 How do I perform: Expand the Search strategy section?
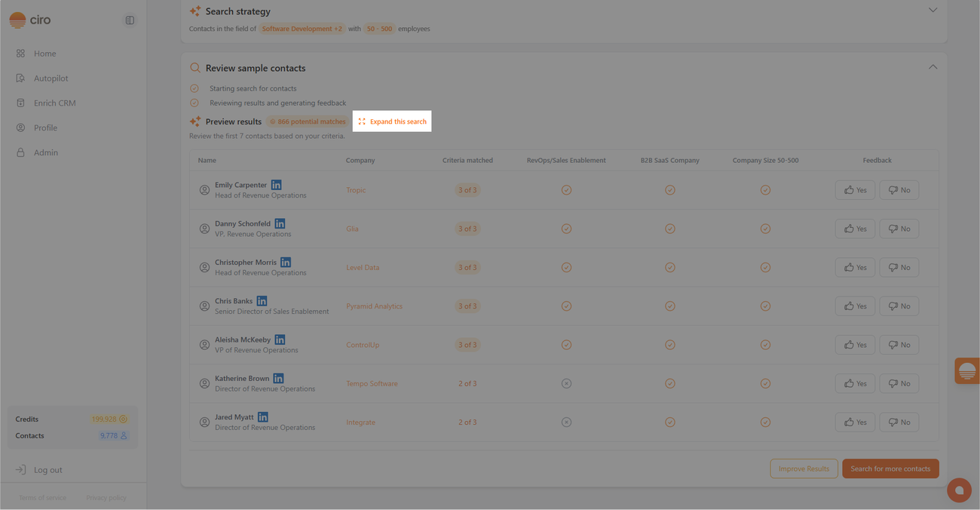(x=933, y=11)
